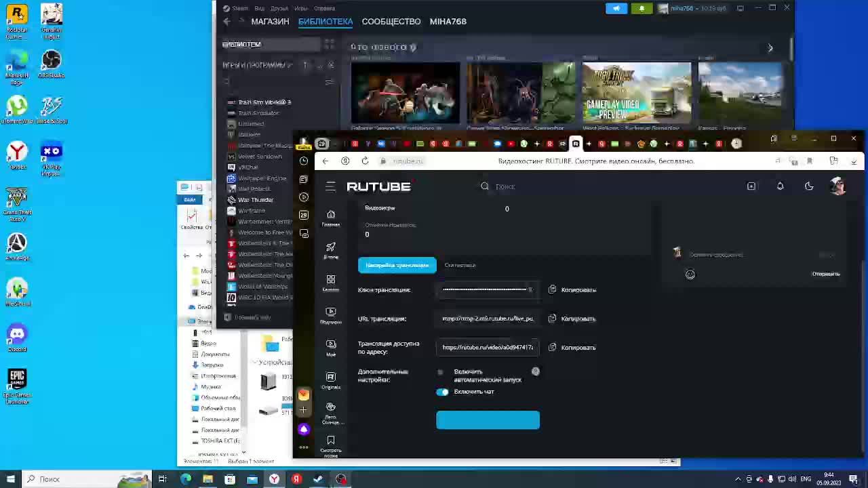The height and width of the screenshot is (488, 868).
Task: Open Steam MIHA768 profile tab
Action: 448,21
